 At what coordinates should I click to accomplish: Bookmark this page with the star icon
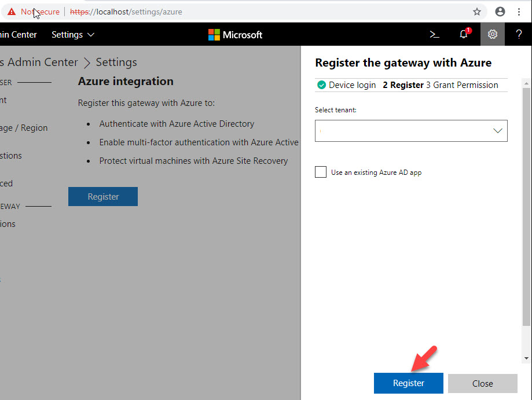(x=476, y=12)
